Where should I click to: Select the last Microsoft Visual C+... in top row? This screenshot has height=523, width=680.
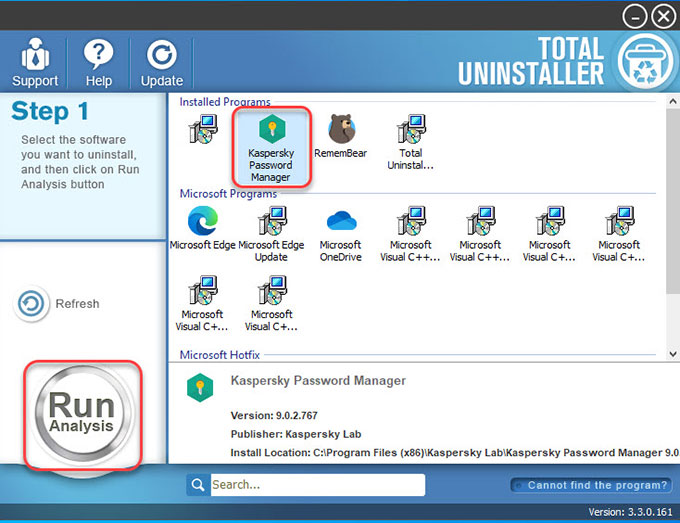coord(619,234)
